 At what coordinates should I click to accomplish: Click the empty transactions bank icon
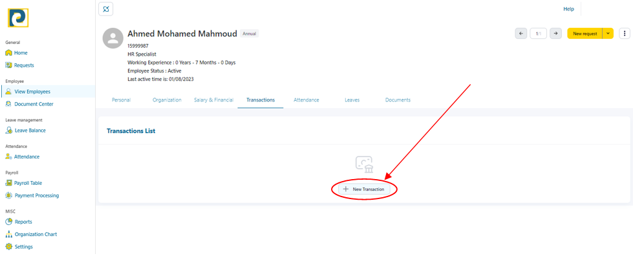364,164
